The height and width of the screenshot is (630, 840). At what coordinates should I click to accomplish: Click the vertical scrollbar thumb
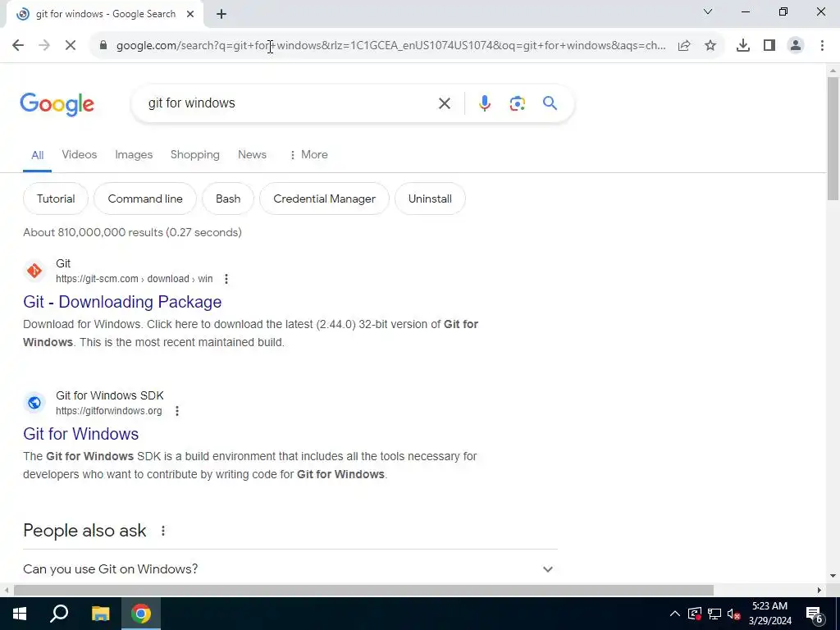tap(833, 139)
